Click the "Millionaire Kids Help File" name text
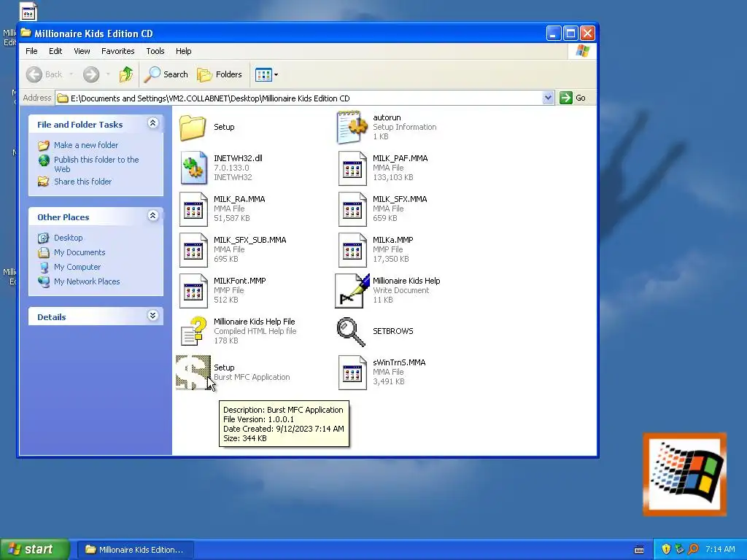Screen dimensions: 747x560 (255, 322)
